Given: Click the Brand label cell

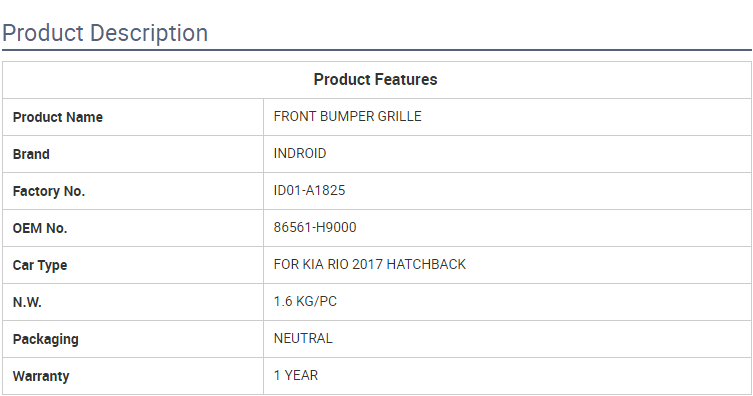Looking at the screenshot, I should pos(133,154).
